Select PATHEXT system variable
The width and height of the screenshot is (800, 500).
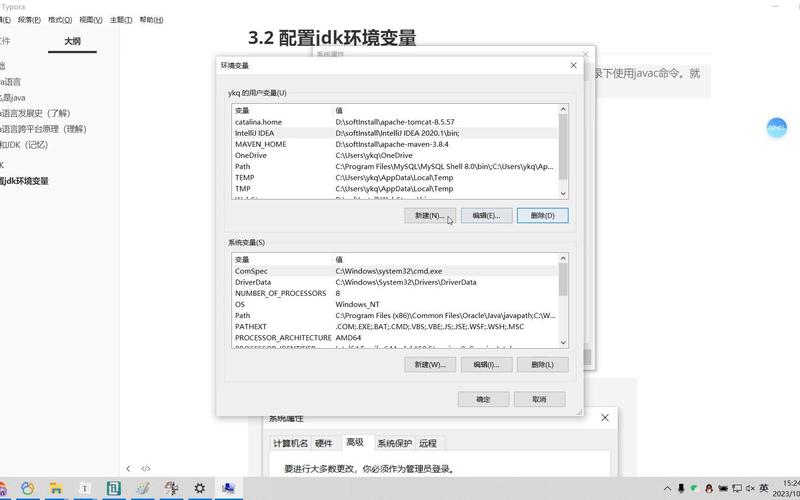395,327
